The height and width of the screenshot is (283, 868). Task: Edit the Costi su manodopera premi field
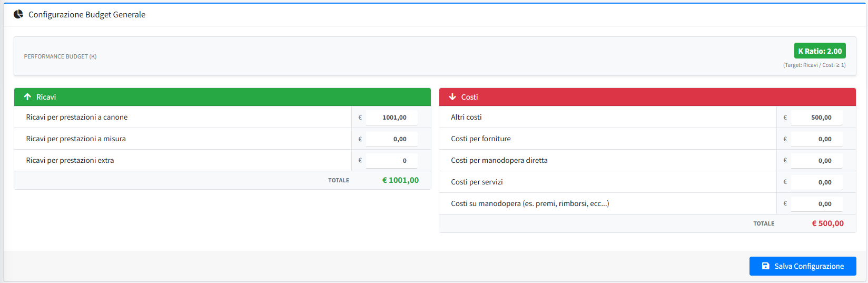point(817,204)
